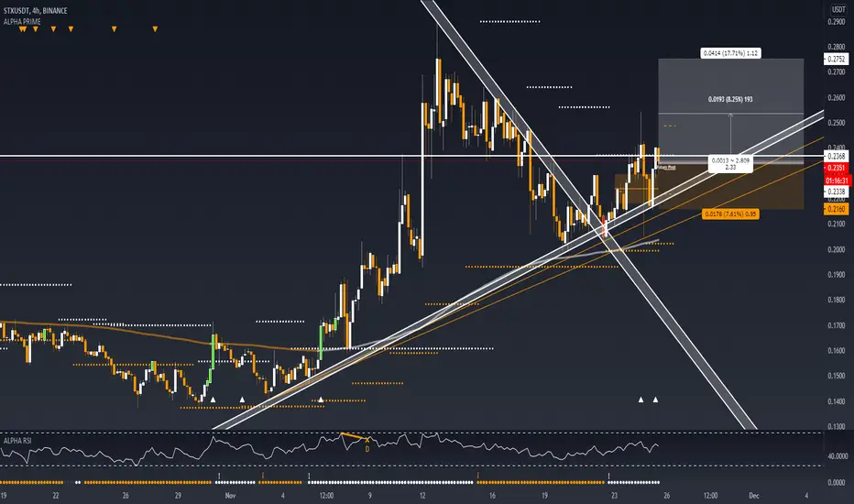The height and width of the screenshot is (504, 854).
Task: Click the 0.2000 price axis tick
Action: tap(836, 249)
